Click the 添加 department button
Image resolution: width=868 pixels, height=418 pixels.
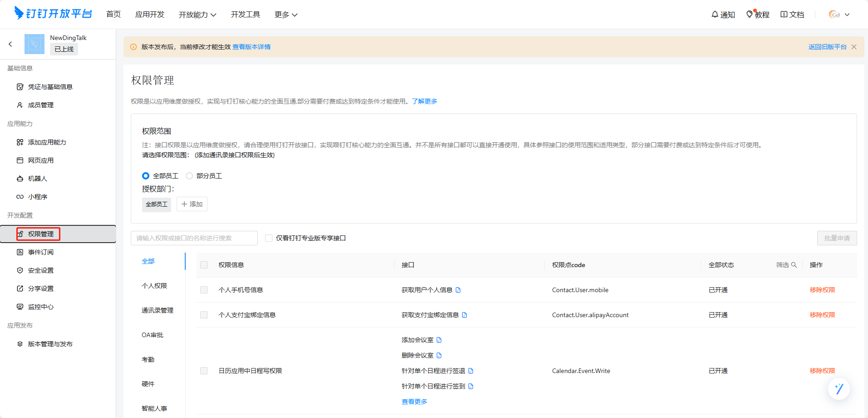pyautogui.click(x=192, y=204)
